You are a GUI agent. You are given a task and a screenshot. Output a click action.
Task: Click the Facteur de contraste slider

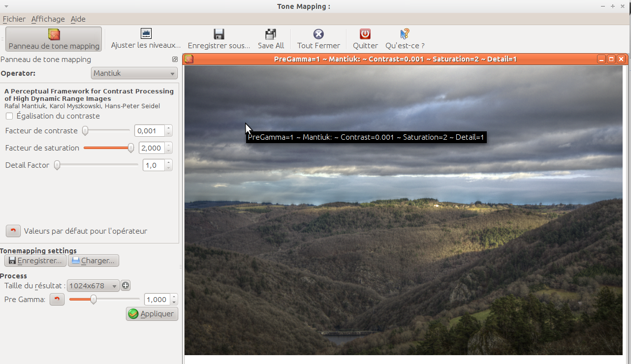(106, 131)
